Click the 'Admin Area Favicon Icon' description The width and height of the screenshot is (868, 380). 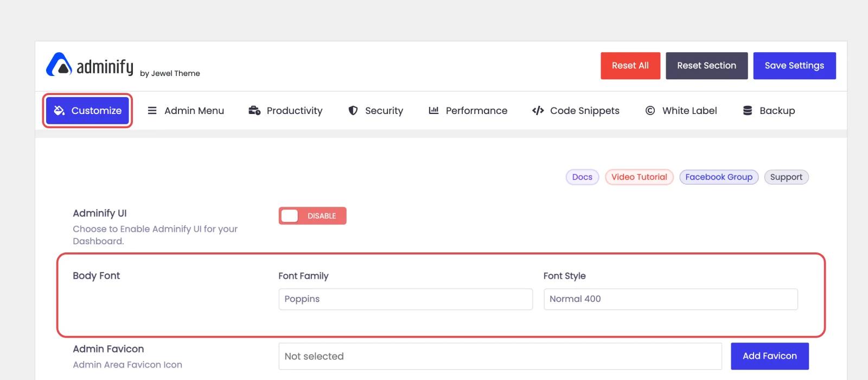[x=127, y=365]
